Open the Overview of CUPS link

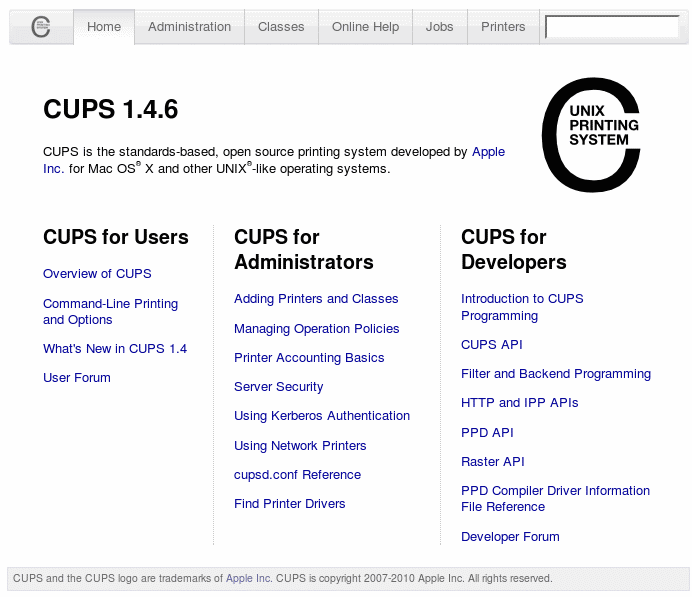[x=97, y=274]
